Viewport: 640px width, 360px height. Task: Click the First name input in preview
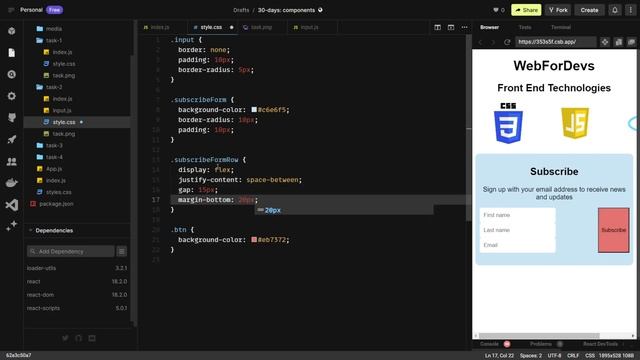518,215
